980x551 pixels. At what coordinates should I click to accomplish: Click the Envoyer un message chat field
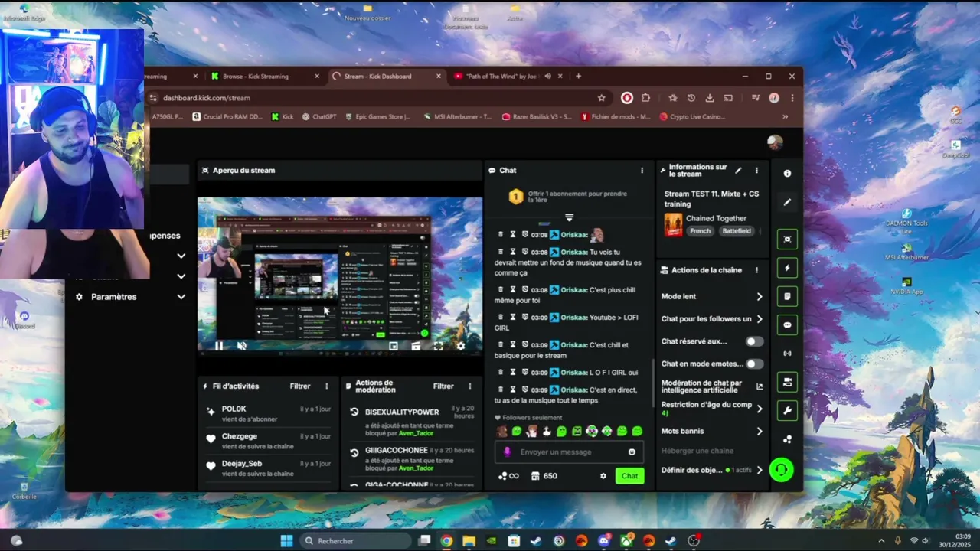(567, 452)
